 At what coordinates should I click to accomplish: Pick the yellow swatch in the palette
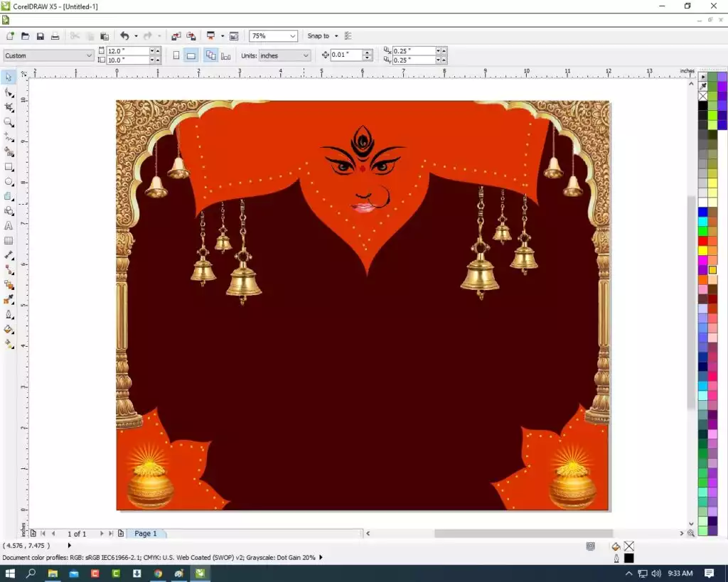coord(703,251)
